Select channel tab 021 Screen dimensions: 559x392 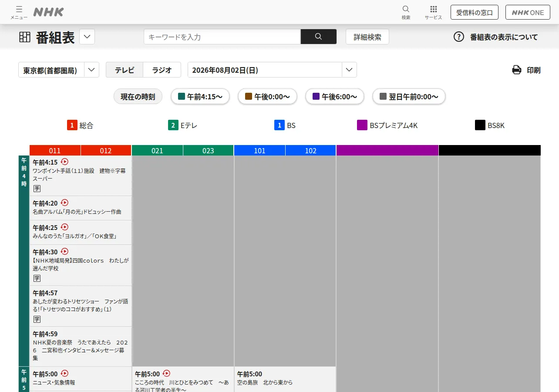157,150
